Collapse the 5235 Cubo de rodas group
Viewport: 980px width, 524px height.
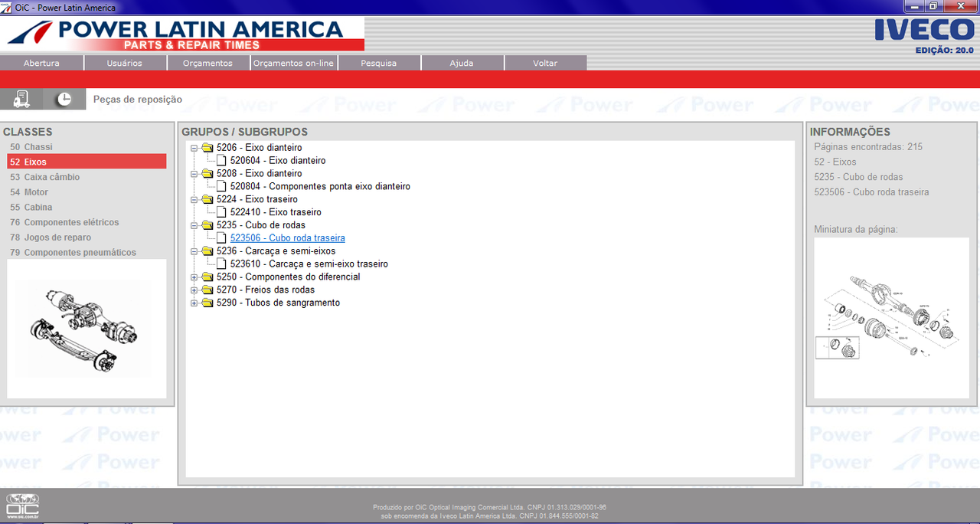(x=194, y=226)
